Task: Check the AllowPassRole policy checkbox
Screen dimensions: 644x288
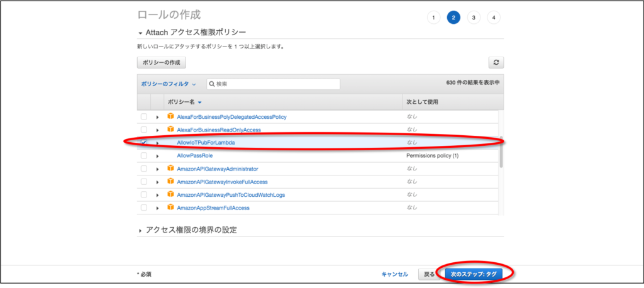Action: [x=144, y=155]
